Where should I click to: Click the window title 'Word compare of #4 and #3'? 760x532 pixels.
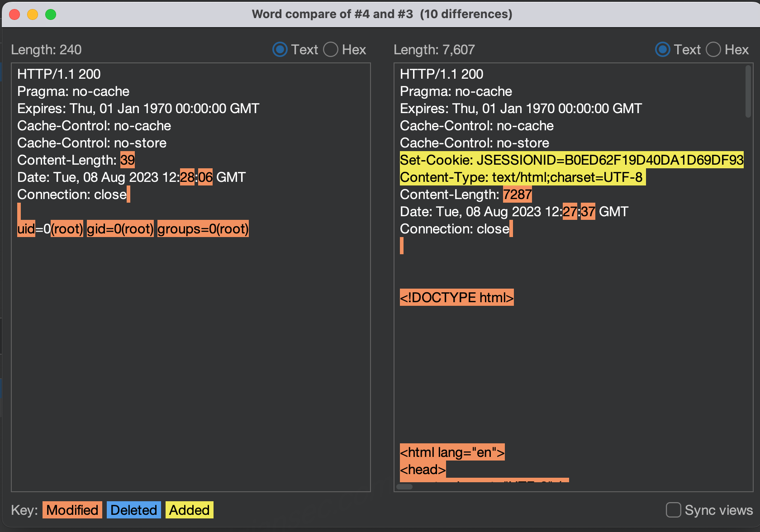(x=332, y=14)
